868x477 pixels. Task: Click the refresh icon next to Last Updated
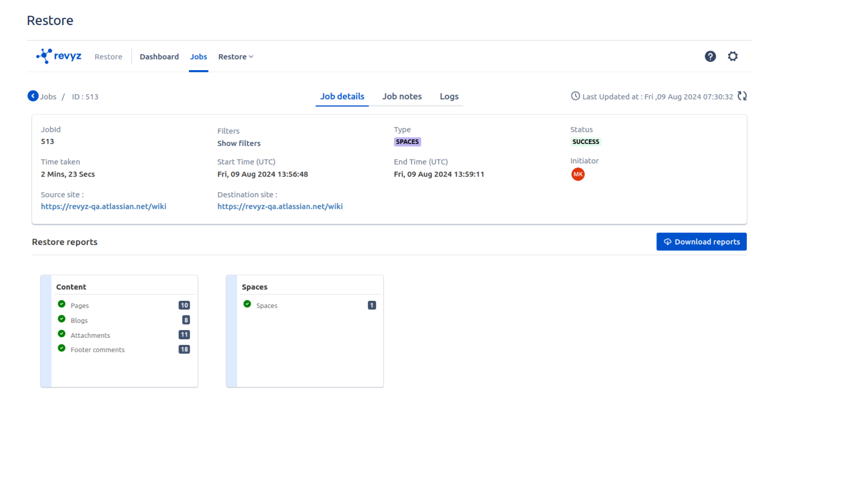tap(742, 96)
